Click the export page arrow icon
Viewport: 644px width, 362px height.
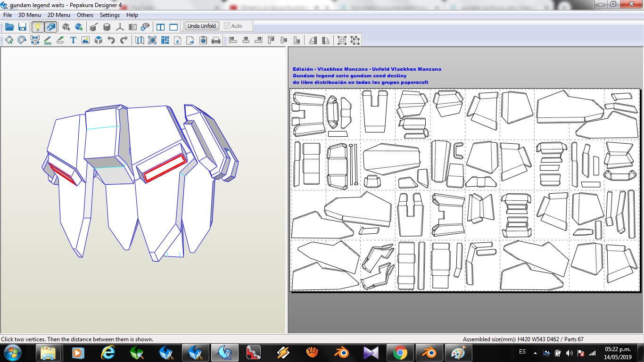(190, 40)
